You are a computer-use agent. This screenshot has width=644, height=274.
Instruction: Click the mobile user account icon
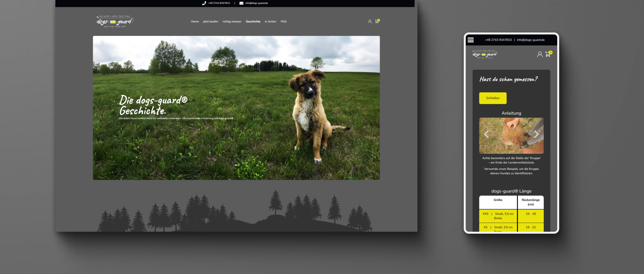[540, 54]
